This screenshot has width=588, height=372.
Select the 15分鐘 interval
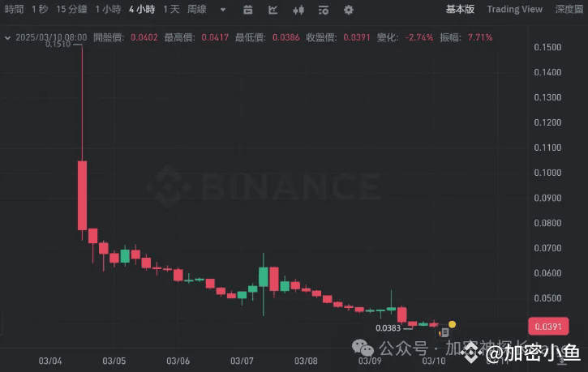pos(71,10)
